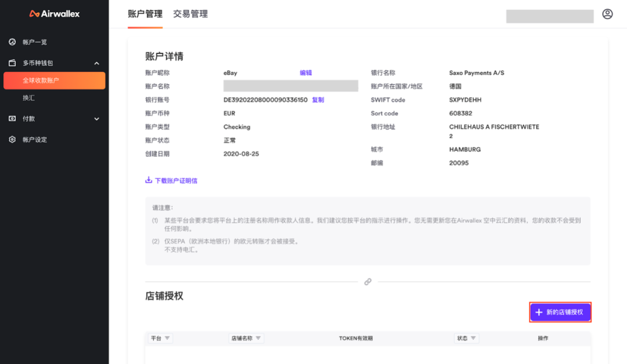Switch to the 交易管理 tab
The width and height of the screenshot is (627, 364).
point(190,14)
